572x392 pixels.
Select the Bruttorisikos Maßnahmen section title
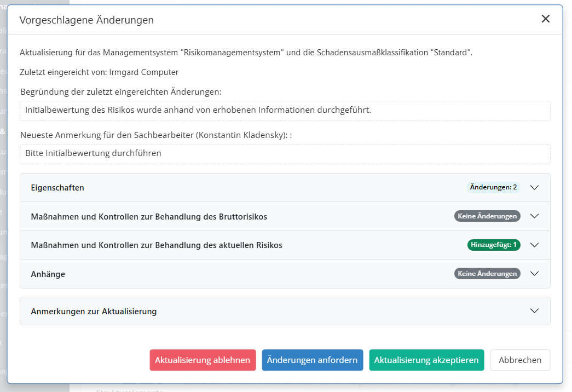pyautogui.click(x=149, y=217)
